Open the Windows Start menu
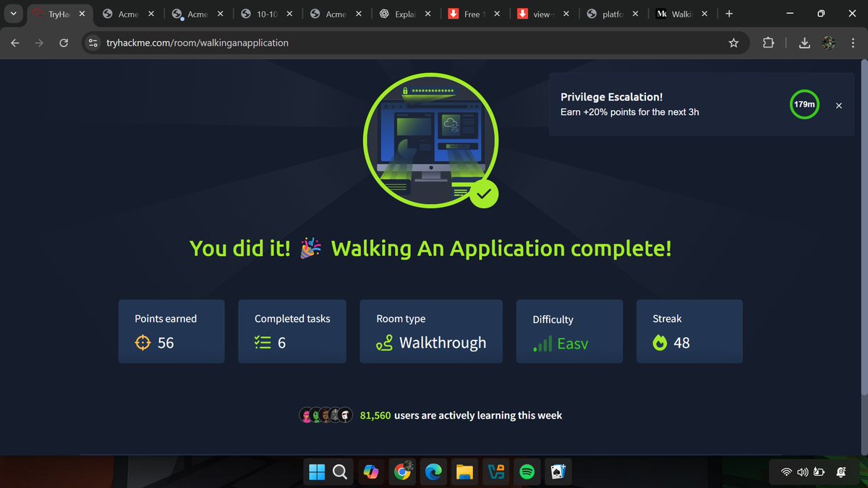The width and height of the screenshot is (868, 488). click(317, 472)
